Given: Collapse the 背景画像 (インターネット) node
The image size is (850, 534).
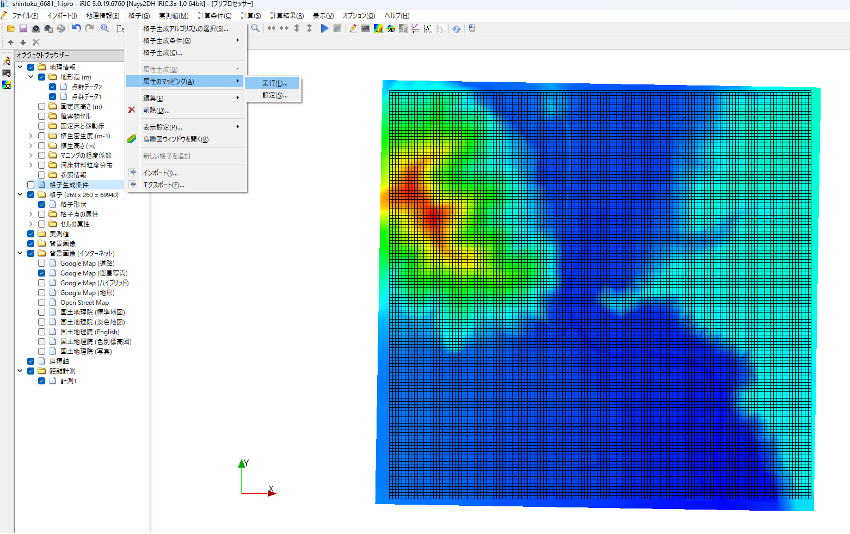Looking at the screenshot, I should [x=20, y=253].
